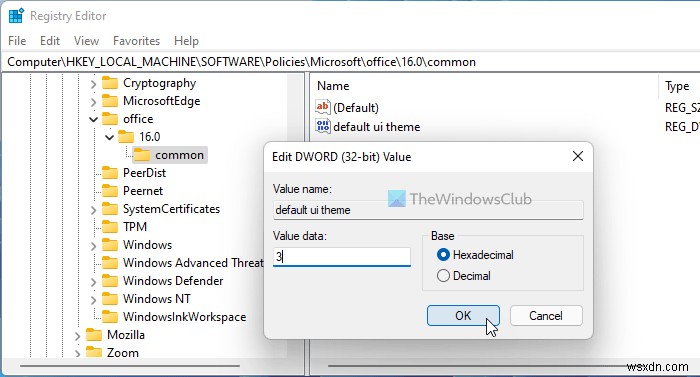The image size is (700, 377).
Task: Click the Value name field
Action: (x=428, y=210)
